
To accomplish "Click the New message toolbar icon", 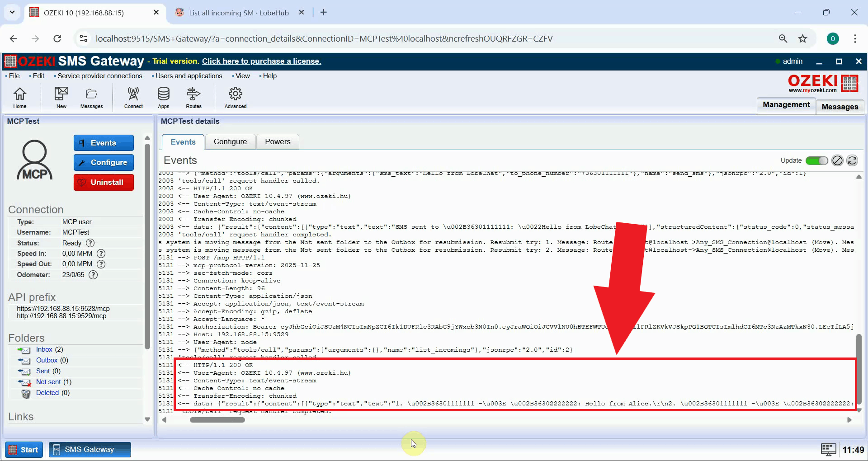I will 61,98.
